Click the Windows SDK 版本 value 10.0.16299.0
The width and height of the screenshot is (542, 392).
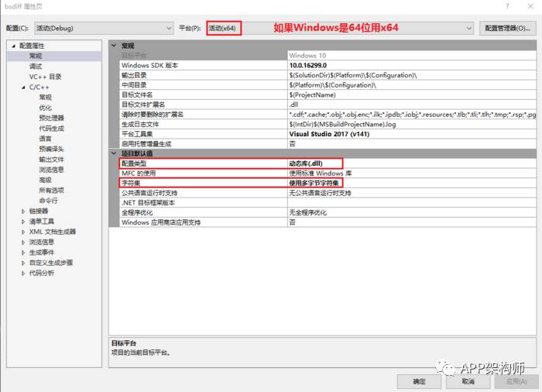click(412, 65)
